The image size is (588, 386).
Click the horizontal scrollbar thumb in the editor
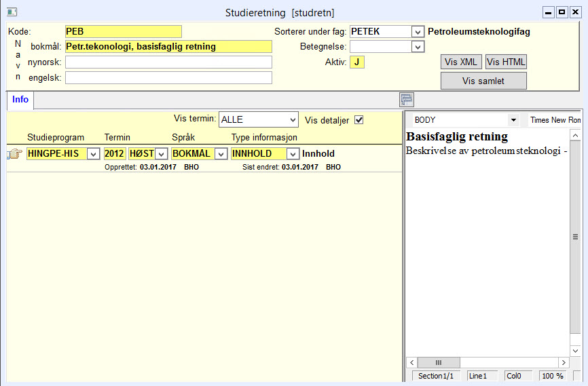point(439,362)
